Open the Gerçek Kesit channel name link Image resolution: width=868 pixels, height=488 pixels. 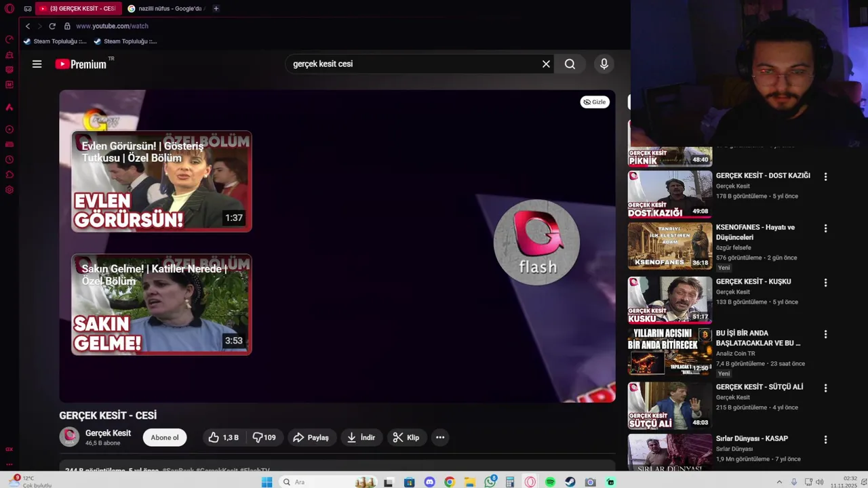108,433
